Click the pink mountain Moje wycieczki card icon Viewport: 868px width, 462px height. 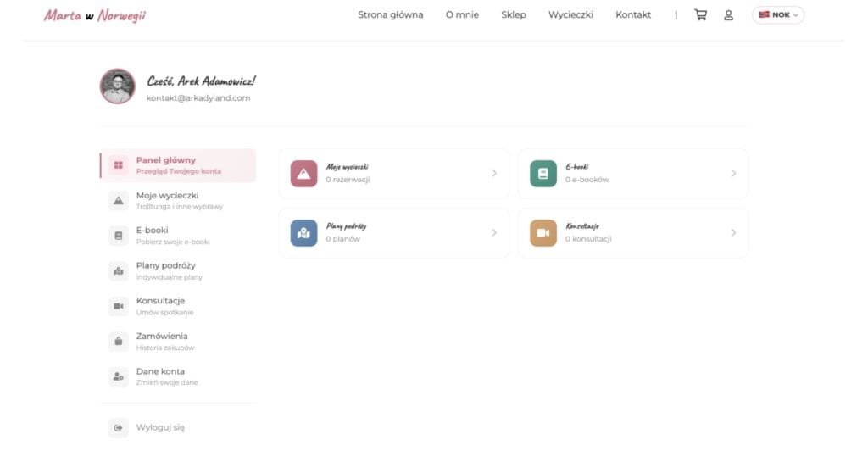pos(303,174)
